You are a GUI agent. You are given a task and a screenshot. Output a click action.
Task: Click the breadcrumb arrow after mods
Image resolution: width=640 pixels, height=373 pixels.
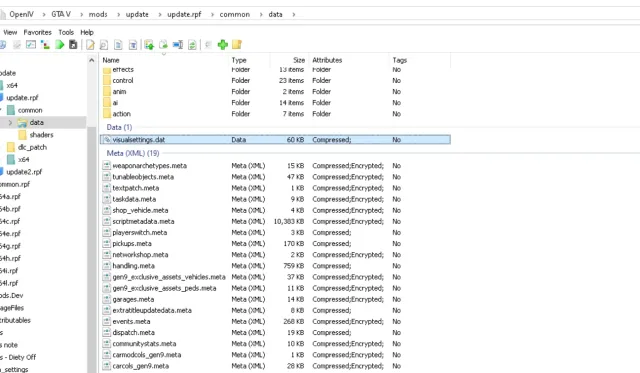click(118, 14)
